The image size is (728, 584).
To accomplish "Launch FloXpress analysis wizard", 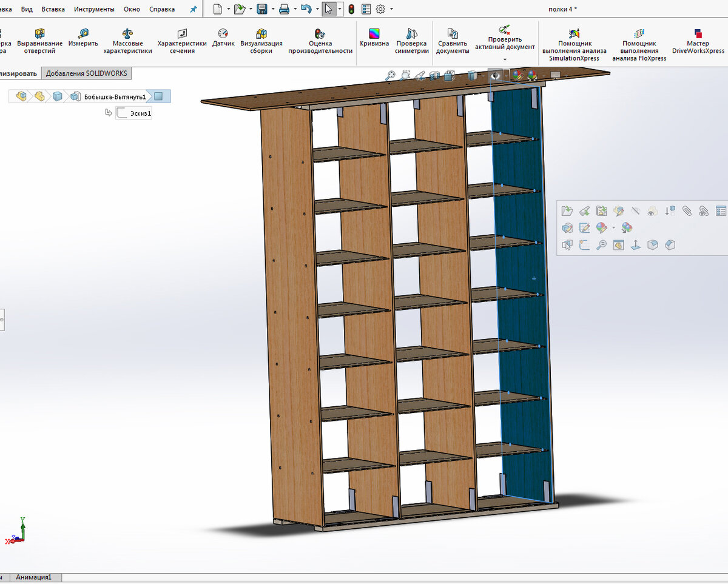I will tap(639, 44).
